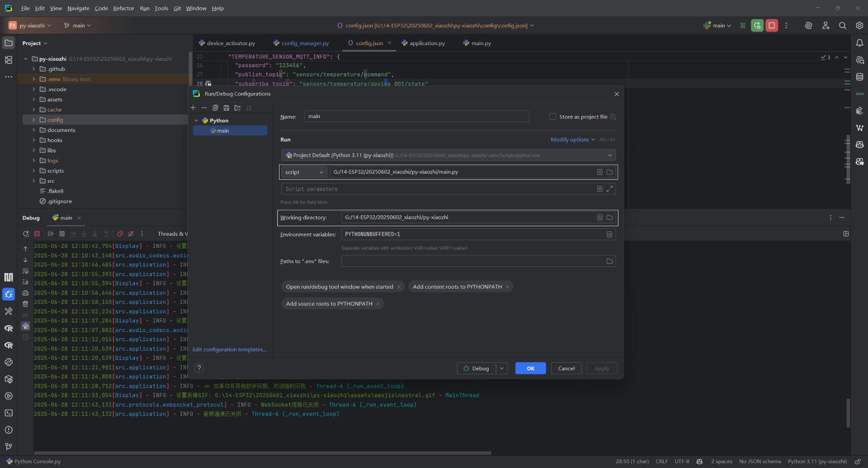Image resolution: width=868 pixels, height=468 pixels.
Task: Click the OK button
Action: pyautogui.click(x=530, y=368)
